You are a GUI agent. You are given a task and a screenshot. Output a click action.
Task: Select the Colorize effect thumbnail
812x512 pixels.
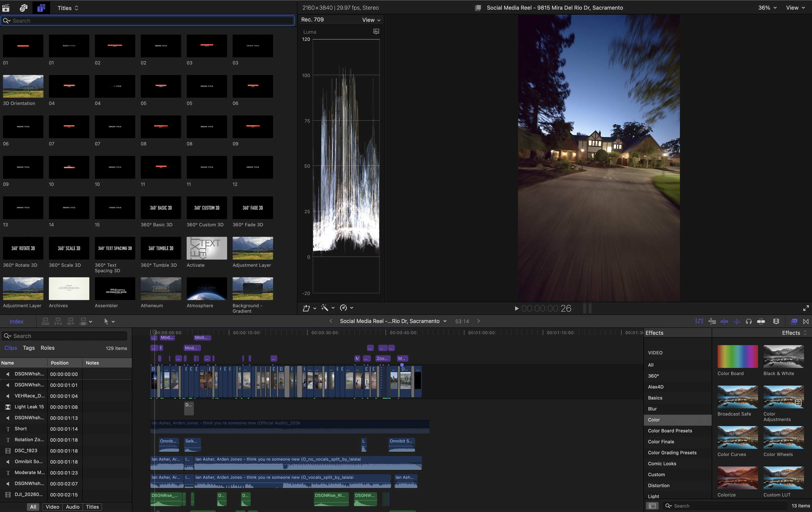click(x=738, y=478)
